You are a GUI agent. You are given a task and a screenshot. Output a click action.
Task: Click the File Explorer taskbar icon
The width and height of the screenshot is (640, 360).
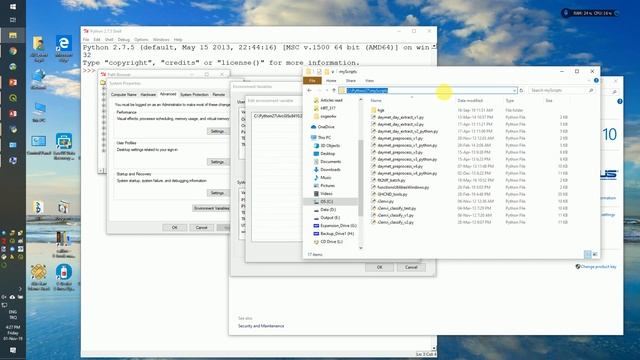[x=13, y=36]
